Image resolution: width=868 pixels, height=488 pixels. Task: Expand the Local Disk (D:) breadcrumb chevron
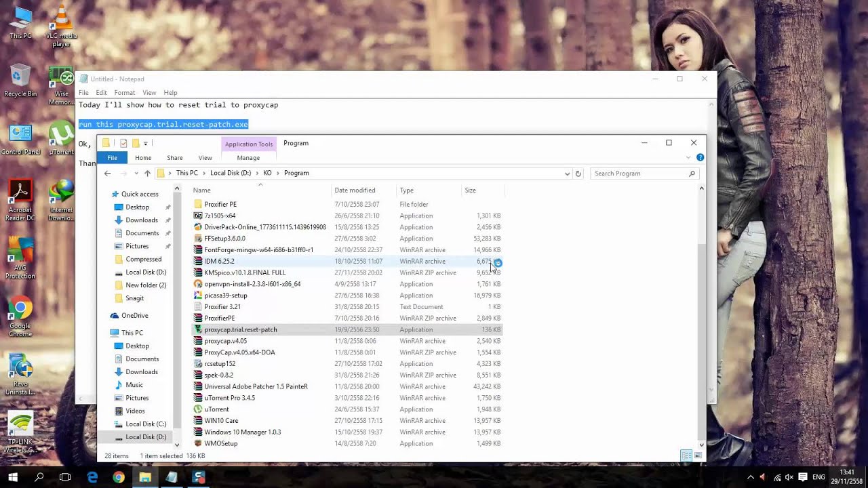258,173
